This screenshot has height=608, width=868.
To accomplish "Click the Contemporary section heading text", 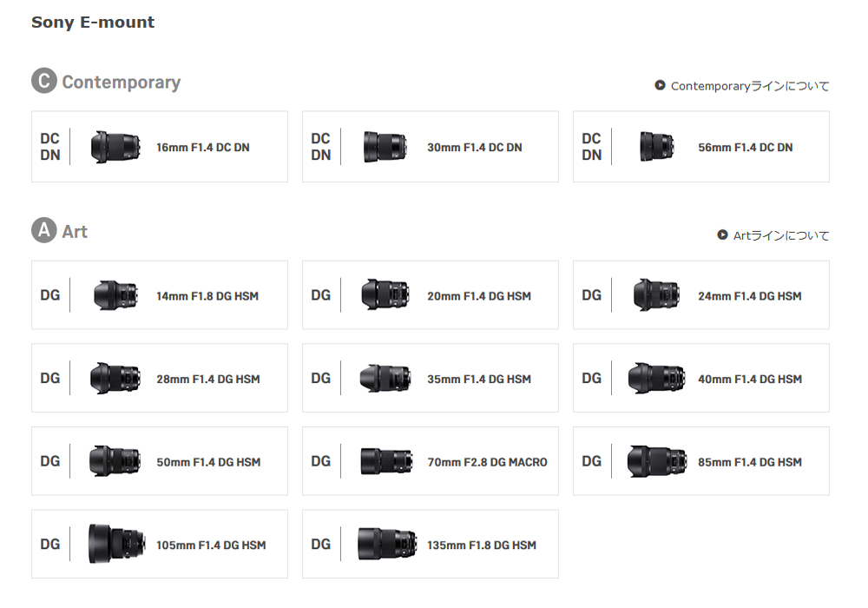I will [x=122, y=82].
